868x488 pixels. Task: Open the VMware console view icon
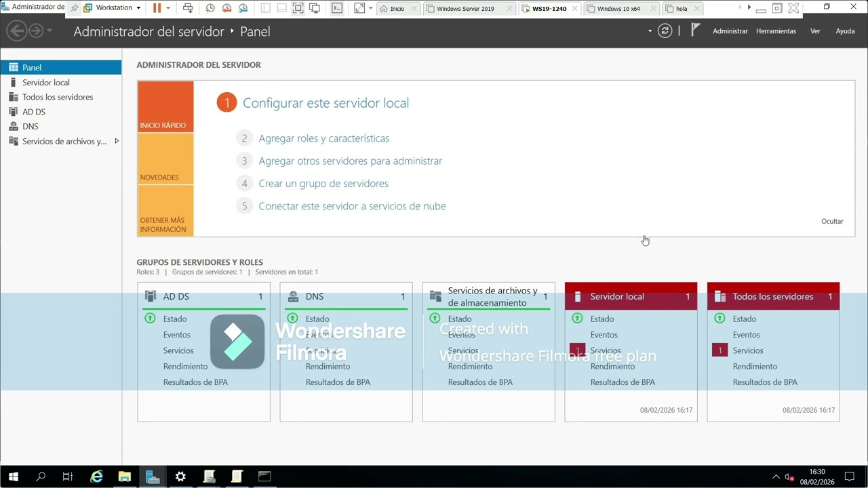(337, 8)
